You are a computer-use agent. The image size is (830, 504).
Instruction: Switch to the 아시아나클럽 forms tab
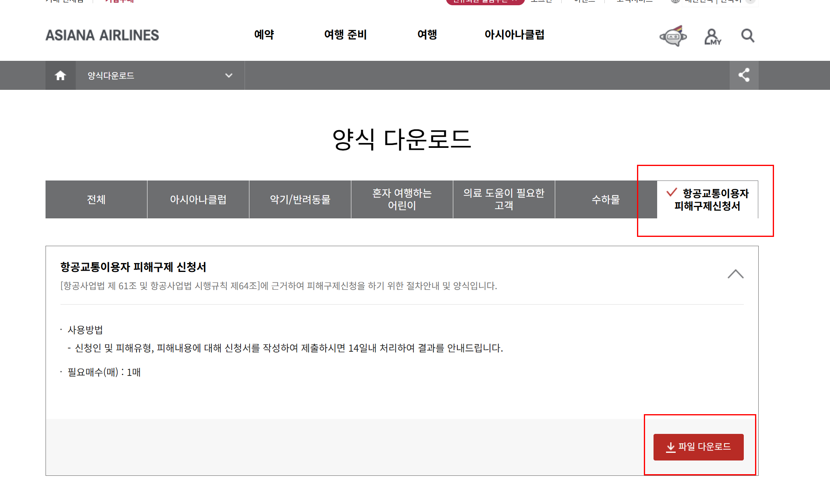198,199
